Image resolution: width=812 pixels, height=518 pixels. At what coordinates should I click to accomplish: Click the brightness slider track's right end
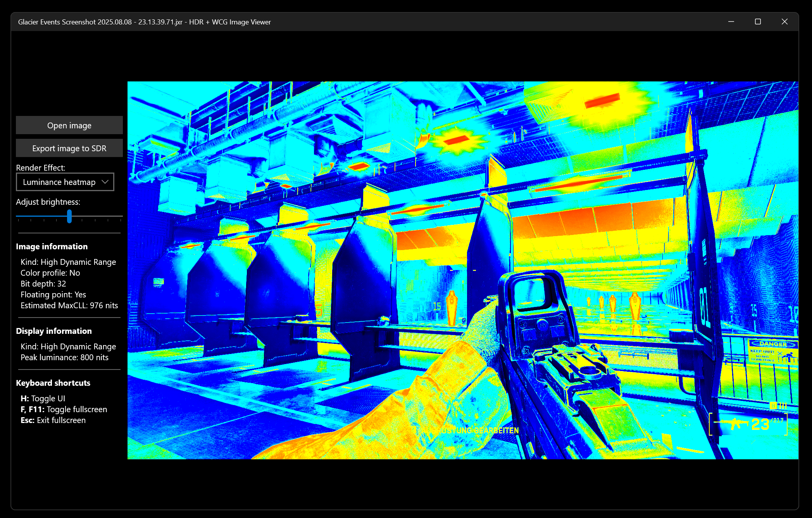[x=121, y=216]
